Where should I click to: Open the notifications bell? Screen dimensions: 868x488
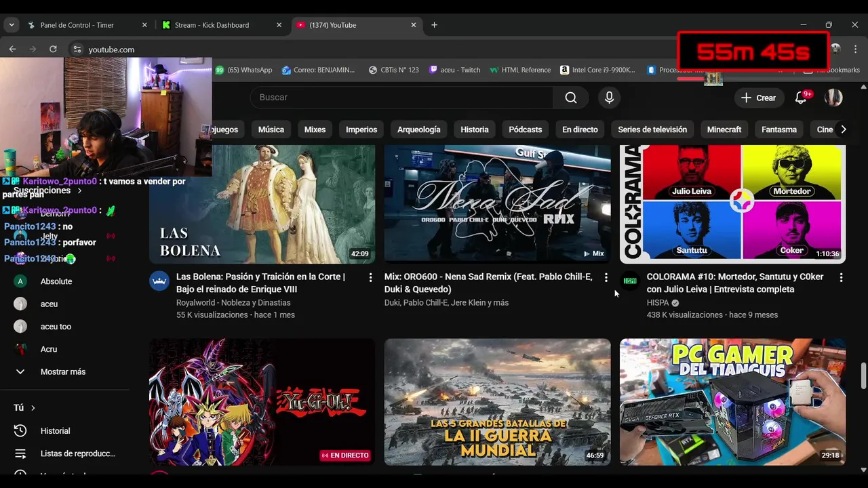coord(801,98)
